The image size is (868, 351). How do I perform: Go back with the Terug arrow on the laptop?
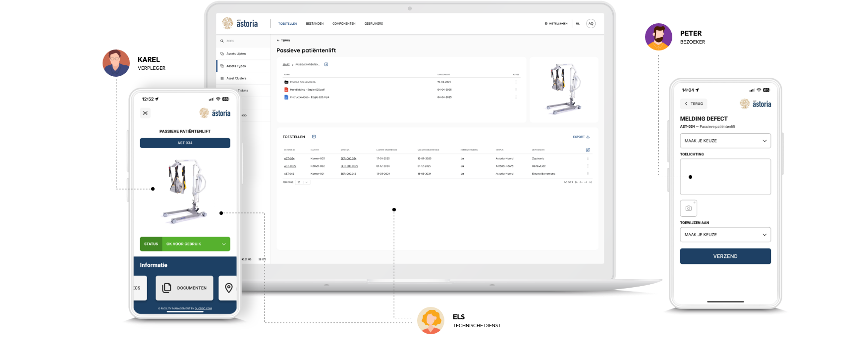click(x=283, y=41)
